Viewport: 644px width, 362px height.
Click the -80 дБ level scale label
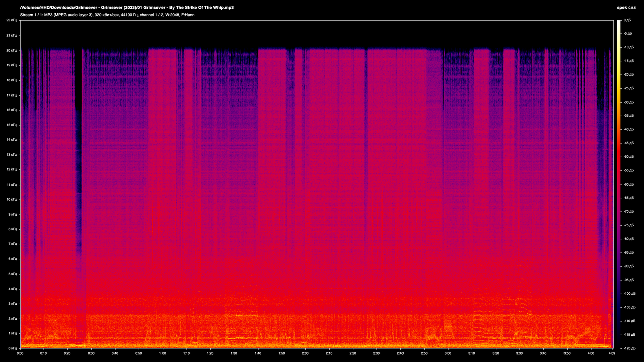629,239
